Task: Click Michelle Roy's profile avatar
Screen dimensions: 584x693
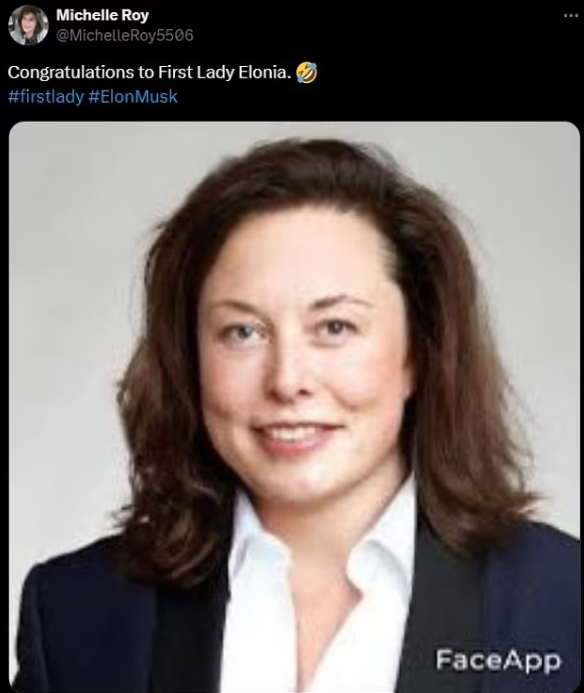Action: [28, 25]
